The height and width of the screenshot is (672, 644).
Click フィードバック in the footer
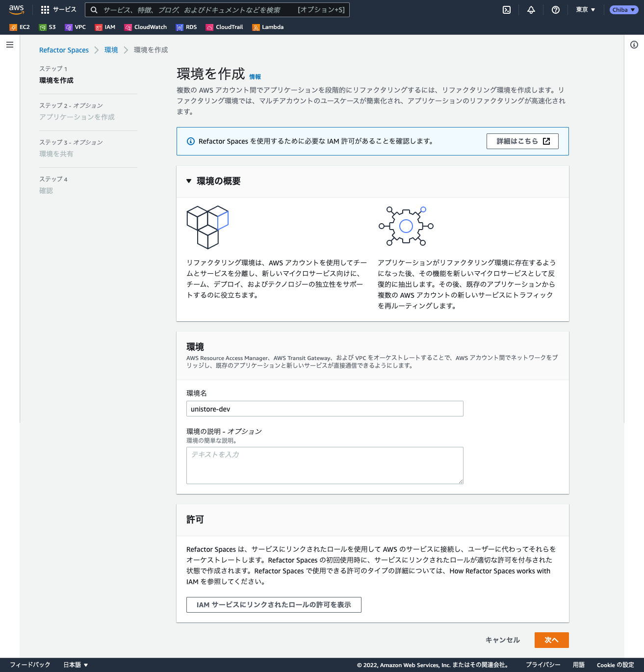[30, 665]
